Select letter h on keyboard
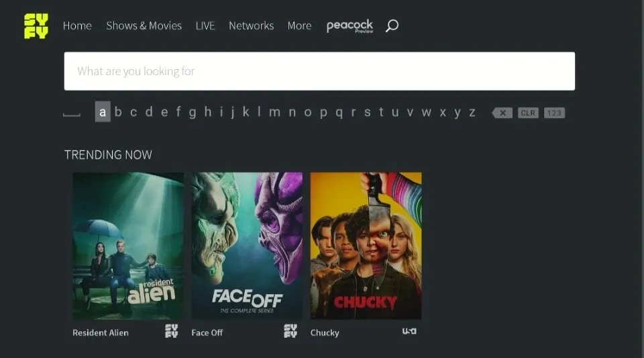The width and height of the screenshot is (644, 358). 208,111
